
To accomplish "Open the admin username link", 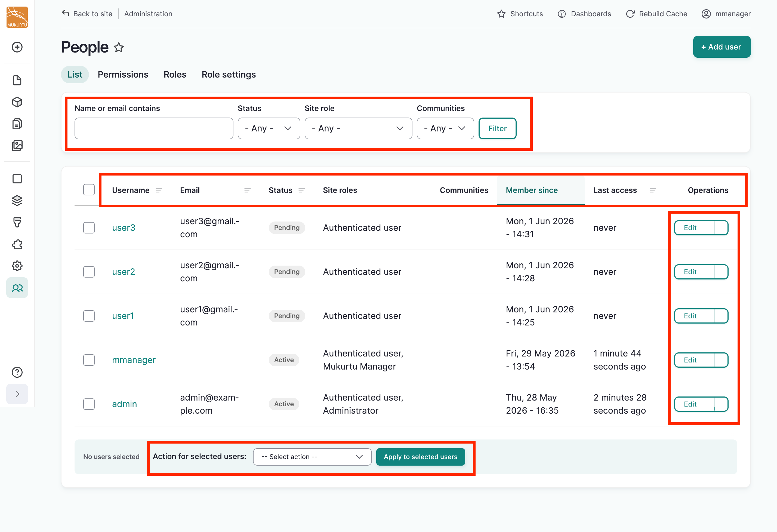I will 124,404.
